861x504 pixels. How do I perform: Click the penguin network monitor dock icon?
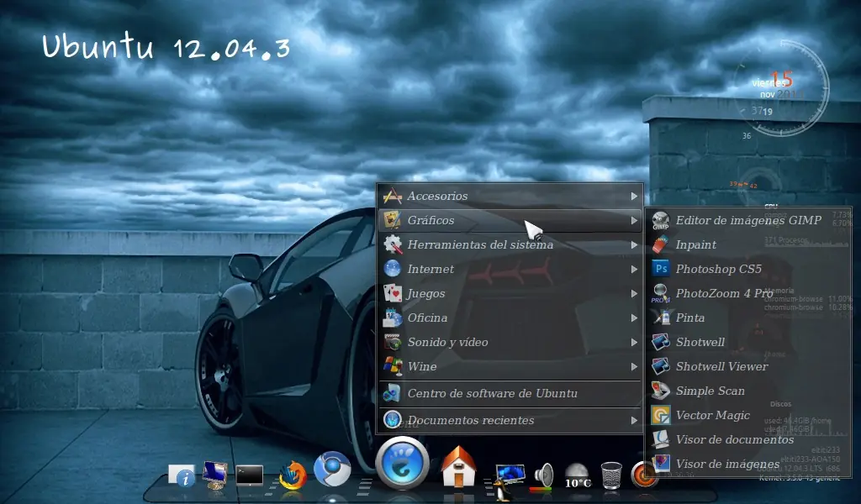[x=509, y=481]
